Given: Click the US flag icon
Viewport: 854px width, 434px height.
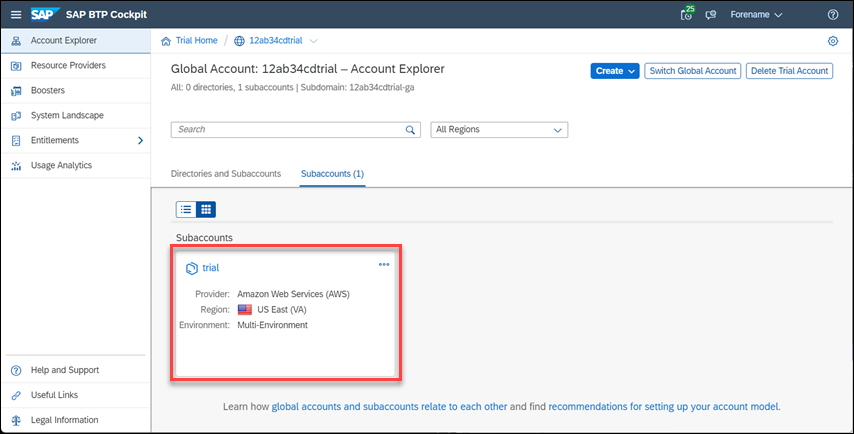Looking at the screenshot, I should [x=245, y=309].
